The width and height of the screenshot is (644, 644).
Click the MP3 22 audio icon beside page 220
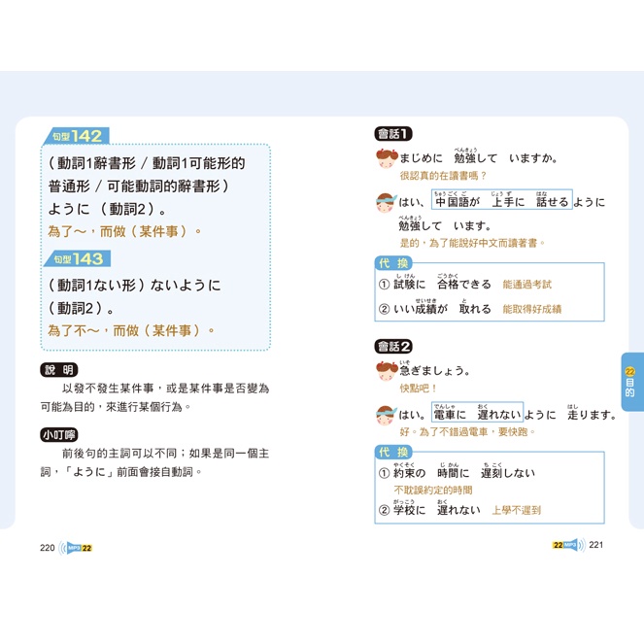(76, 547)
